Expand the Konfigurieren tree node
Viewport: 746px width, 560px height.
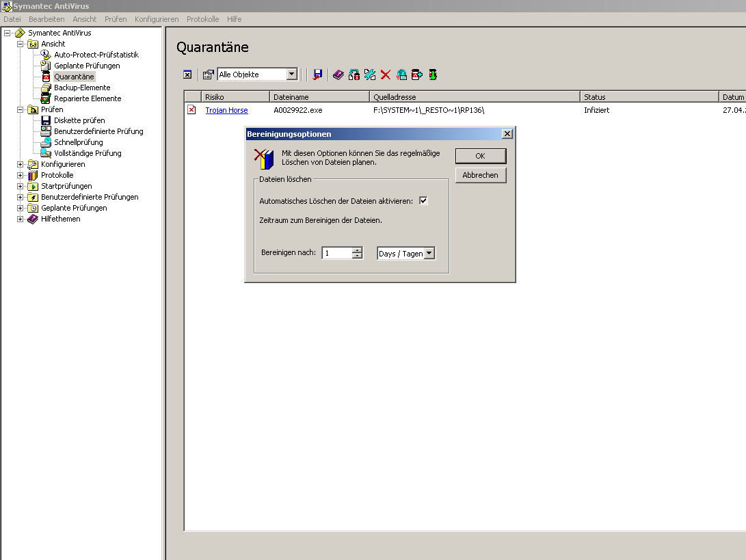[20, 164]
